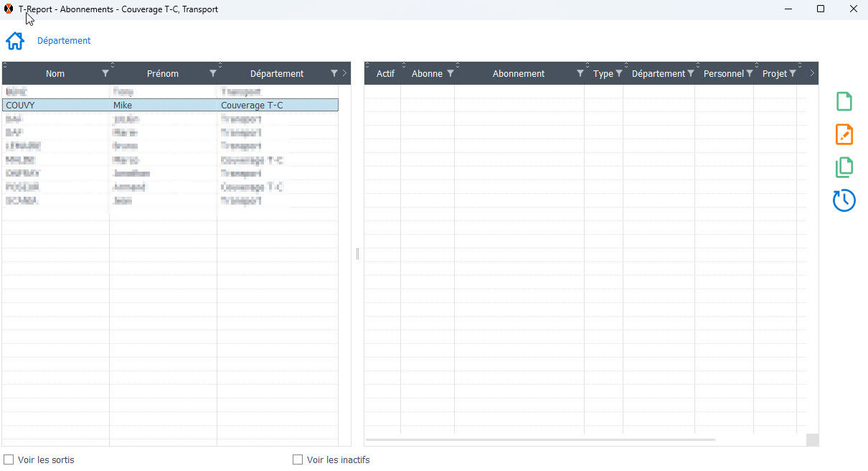Filter the Type column
Image resolution: width=868 pixels, height=471 pixels.
618,73
